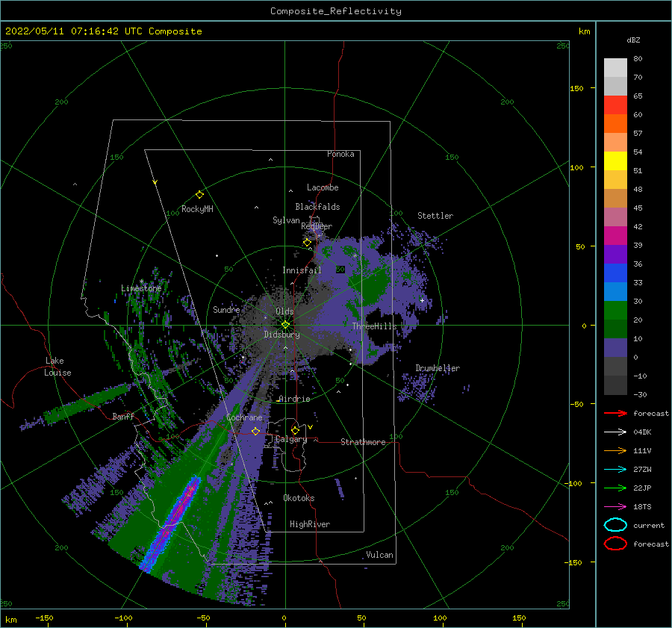This screenshot has width=672, height=628.
Task: Click the dBZ legend heading
Action: point(633,40)
